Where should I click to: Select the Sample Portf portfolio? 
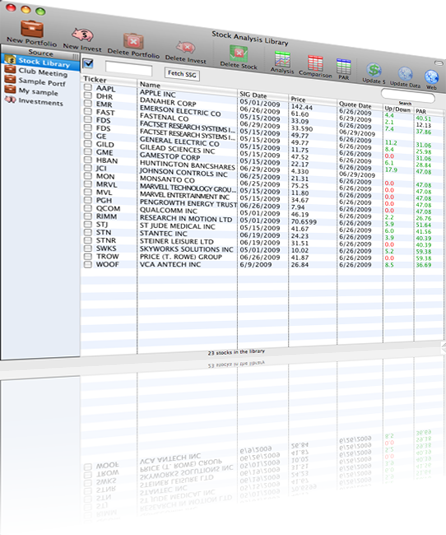(x=42, y=82)
